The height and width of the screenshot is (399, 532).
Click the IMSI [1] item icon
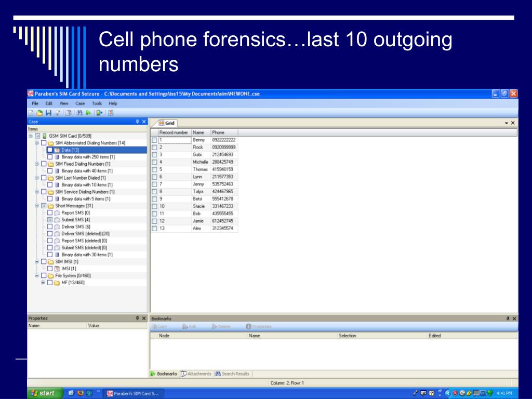[57, 269]
